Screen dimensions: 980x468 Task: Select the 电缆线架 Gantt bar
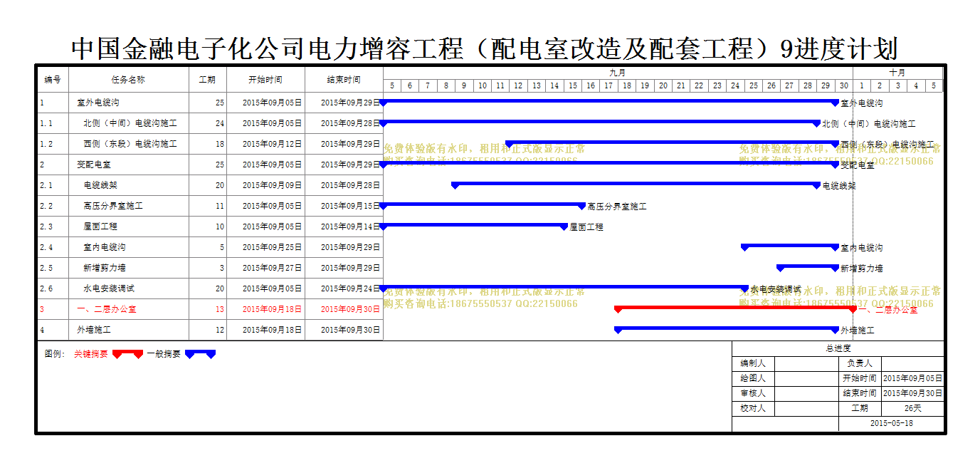tap(636, 184)
